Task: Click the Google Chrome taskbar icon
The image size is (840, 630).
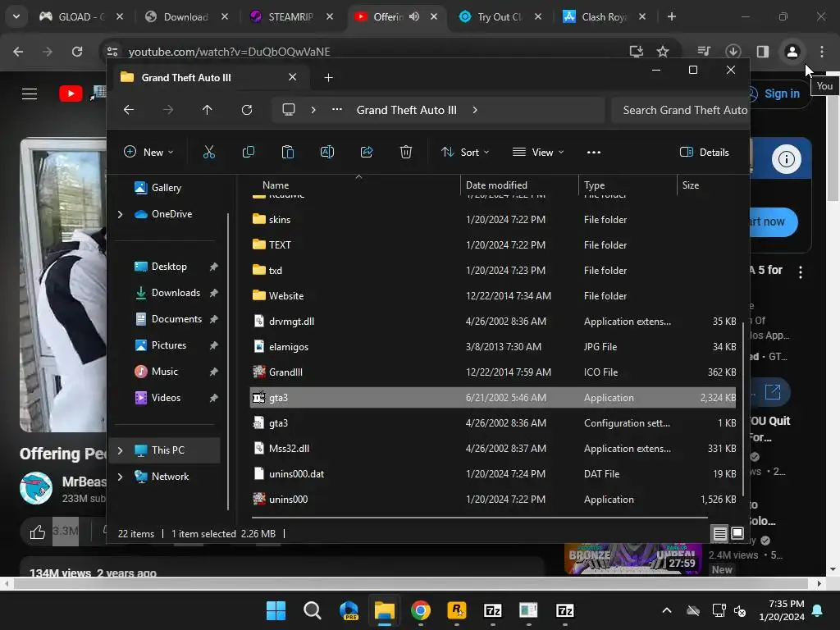Action: click(421, 610)
